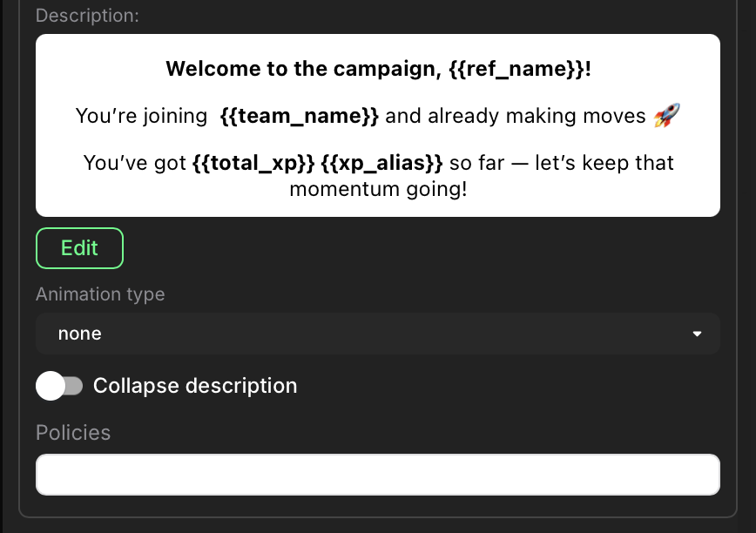Click the "none" value in Animation type

(x=80, y=334)
